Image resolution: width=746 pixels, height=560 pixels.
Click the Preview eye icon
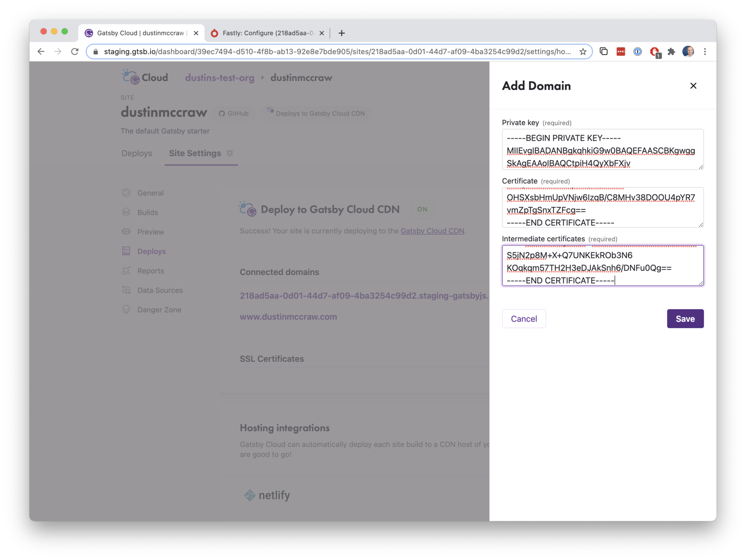126,231
